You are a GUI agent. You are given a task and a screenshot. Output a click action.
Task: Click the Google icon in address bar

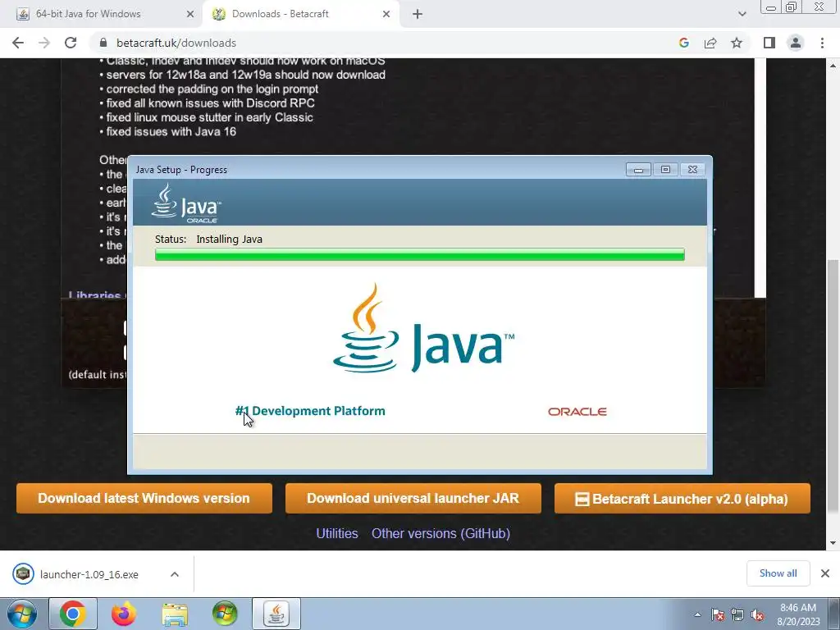[683, 43]
